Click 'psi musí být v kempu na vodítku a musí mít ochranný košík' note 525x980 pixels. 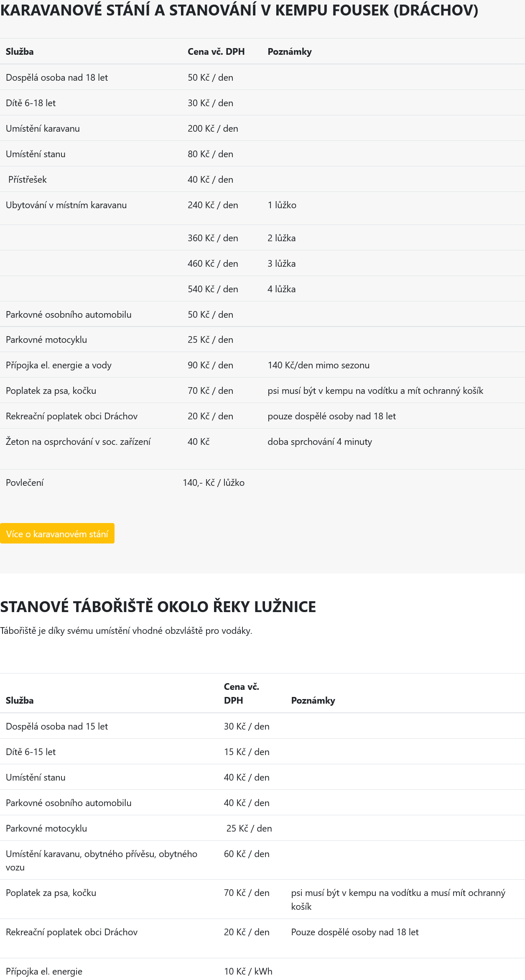pyautogui.click(x=398, y=899)
